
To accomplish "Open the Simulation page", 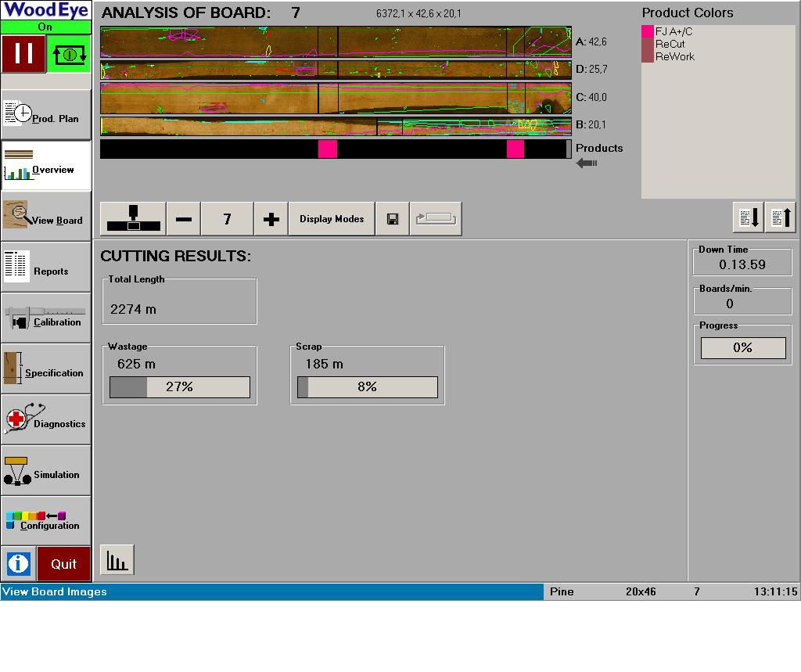I will click(x=45, y=471).
